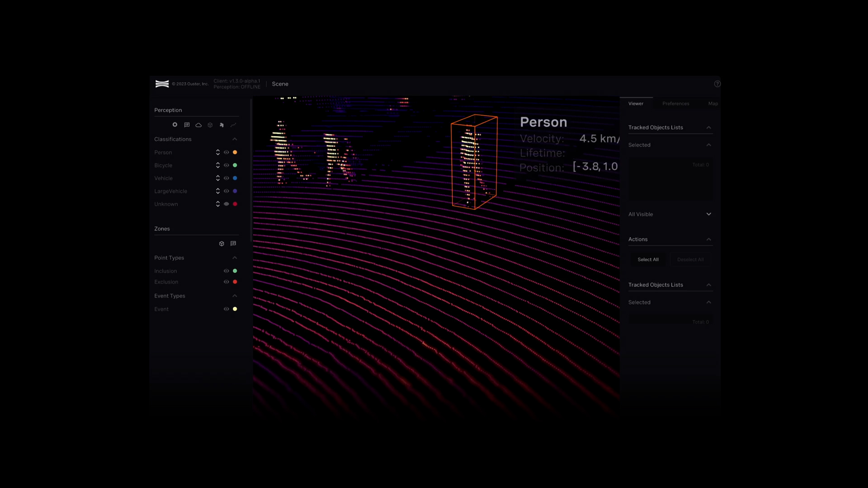Show the Unknown classification via its eye icon
The image size is (868, 488).
(x=226, y=204)
